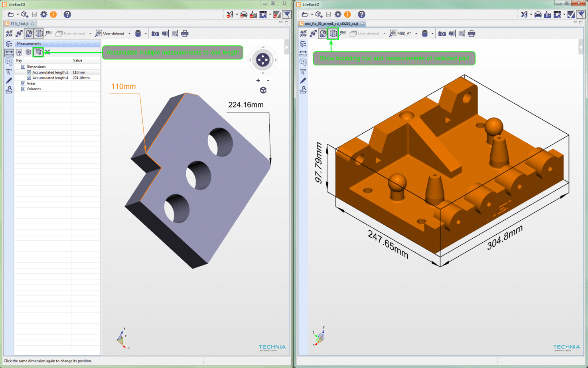Select pencil tool in right window sidebar
This screenshot has width=588, height=368.
tap(303, 81)
